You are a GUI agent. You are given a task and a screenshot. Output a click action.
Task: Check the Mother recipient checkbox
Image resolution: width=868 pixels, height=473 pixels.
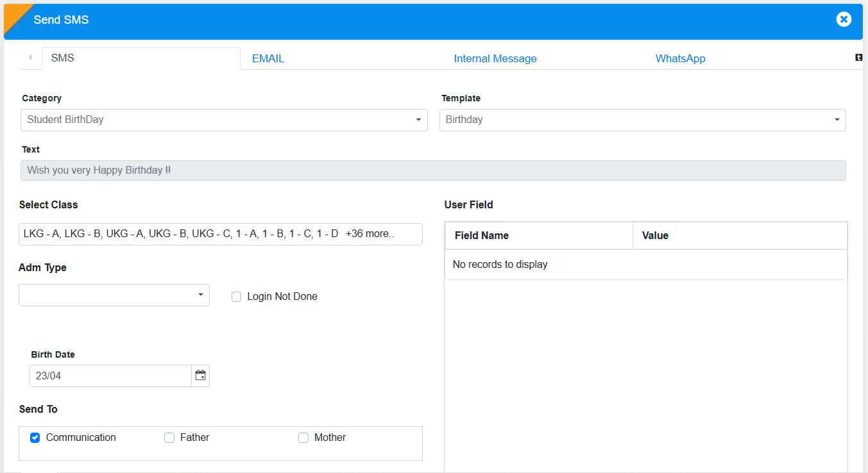coord(303,438)
